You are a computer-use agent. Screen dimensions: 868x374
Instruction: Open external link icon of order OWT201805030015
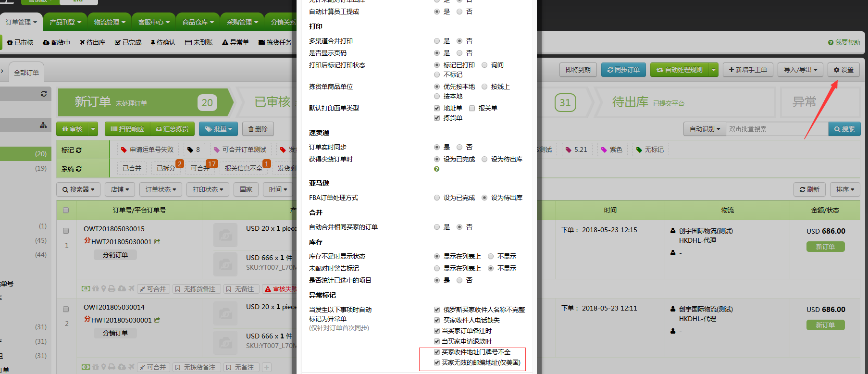tap(157, 242)
